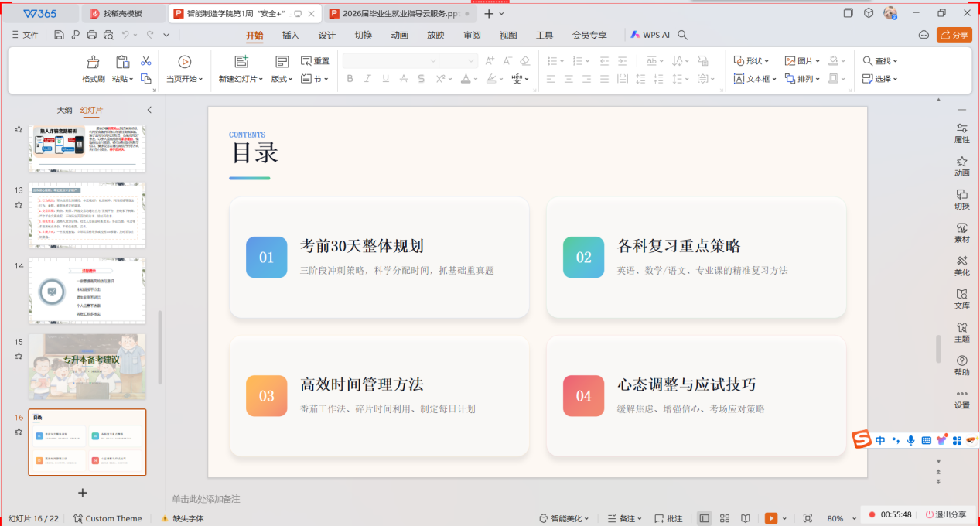Switch to slide sorter grid view
This screenshot has width=980, height=526.
point(725,518)
